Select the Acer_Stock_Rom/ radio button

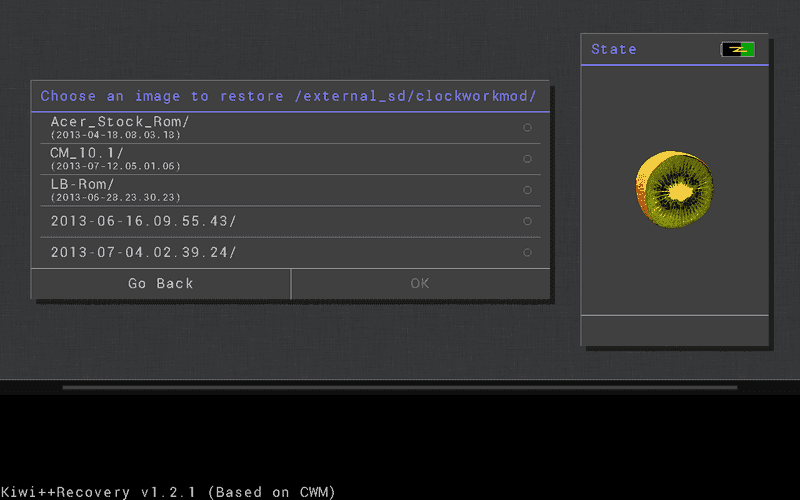[x=528, y=128]
